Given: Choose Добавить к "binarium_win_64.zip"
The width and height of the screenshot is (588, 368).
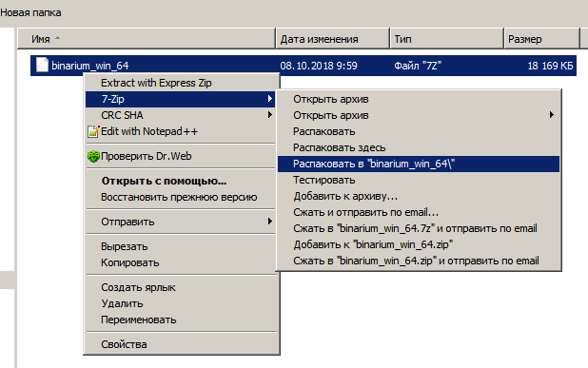Looking at the screenshot, I should [x=419, y=244].
